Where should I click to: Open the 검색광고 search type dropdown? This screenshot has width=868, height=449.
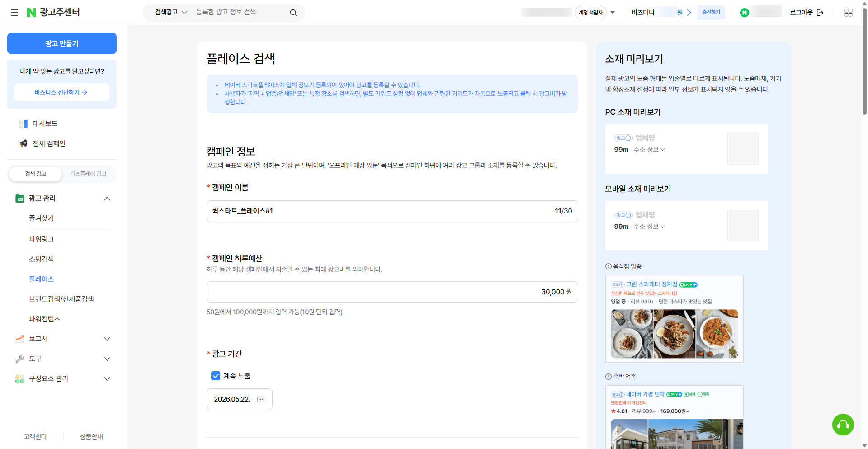coord(171,12)
